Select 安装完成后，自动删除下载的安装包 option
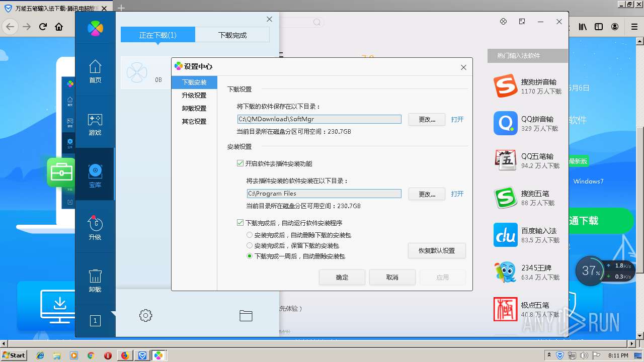Screen dimensions: 644x362 click(250, 235)
